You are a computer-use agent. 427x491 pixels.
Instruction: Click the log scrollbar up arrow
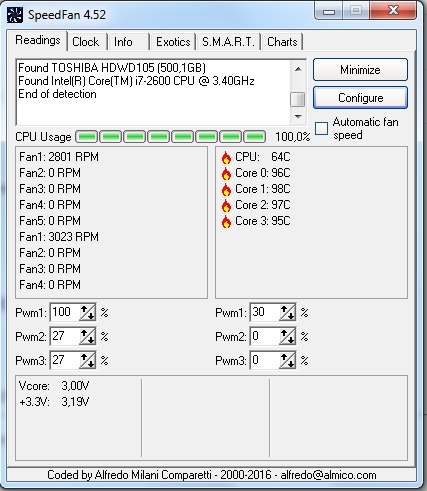[x=298, y=69]
